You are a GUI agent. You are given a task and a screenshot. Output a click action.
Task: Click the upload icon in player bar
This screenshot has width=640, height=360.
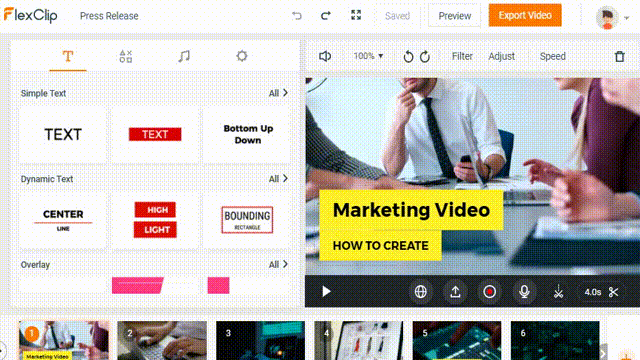point(455,291)
